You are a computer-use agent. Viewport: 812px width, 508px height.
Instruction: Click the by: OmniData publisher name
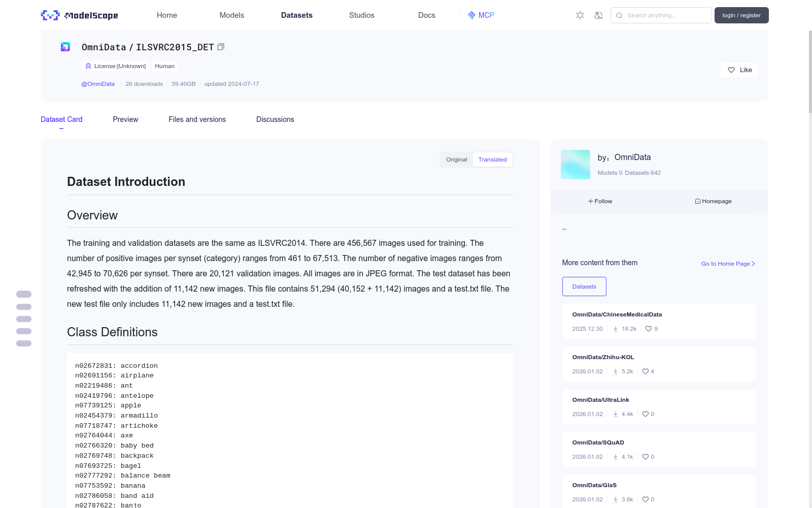point(624,157)
